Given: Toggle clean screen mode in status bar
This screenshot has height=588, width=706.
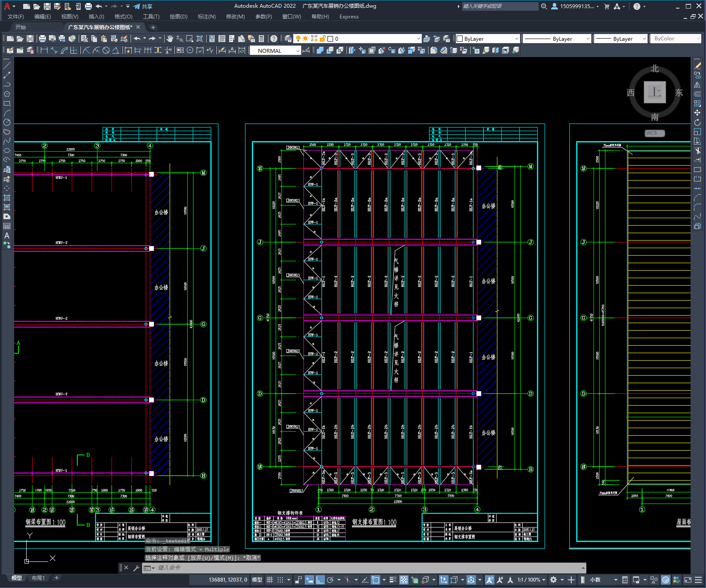Looking at the screenshot, I should coord(688,580).
